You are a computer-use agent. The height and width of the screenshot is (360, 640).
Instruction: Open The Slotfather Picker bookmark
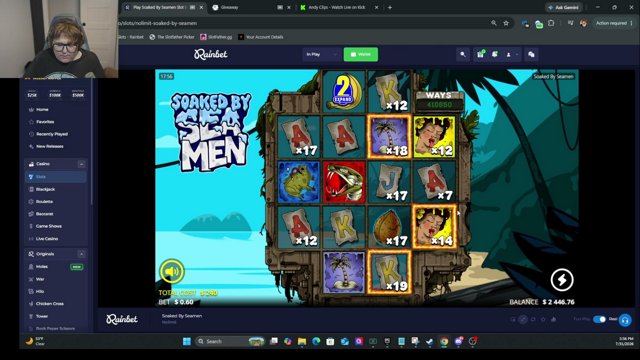click(x=172, y=37)
